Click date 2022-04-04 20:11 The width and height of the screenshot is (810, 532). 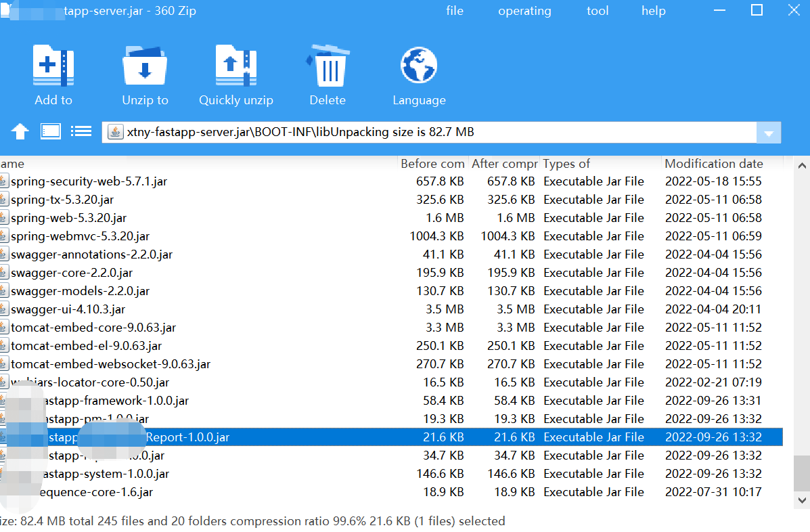[x=713, y=309]
